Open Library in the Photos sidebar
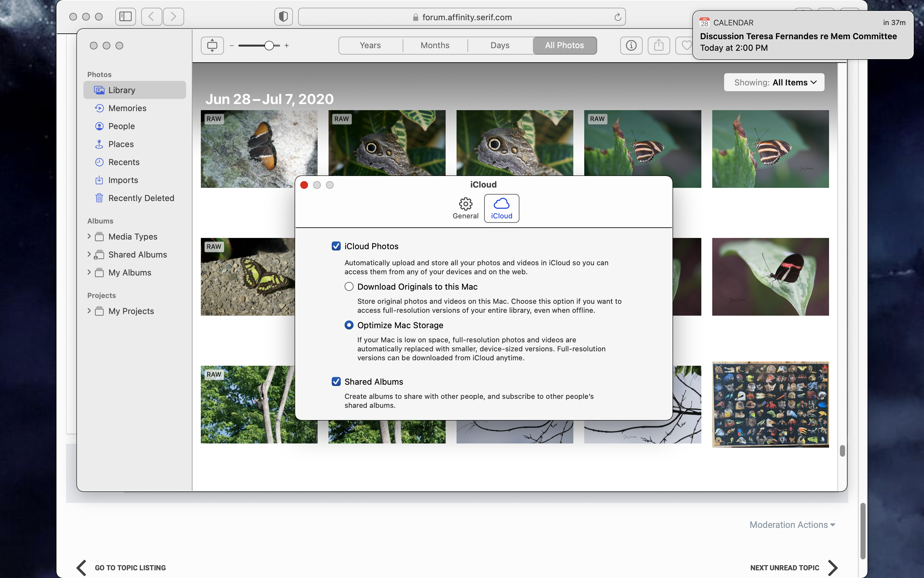This screenshot has width=924, height=578. pos(135,90)
